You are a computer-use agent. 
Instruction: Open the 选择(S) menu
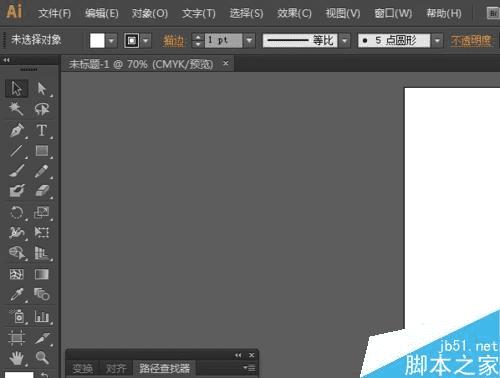pos(246,13)
